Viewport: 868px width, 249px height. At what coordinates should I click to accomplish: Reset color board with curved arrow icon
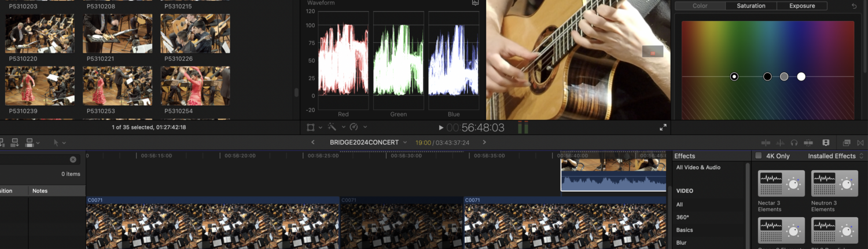click(855, 6)
